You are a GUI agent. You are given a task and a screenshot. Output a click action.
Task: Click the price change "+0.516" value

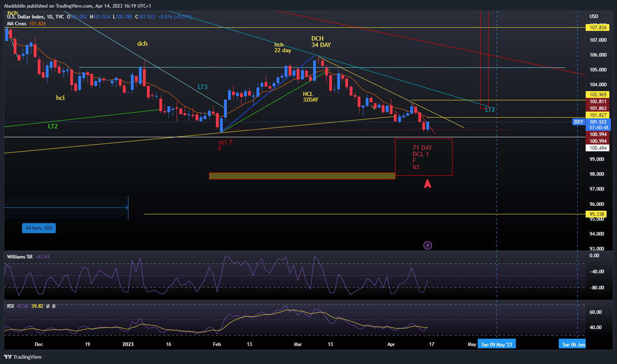point(165,17)
